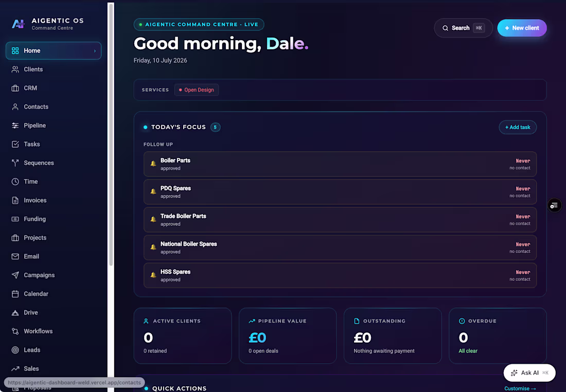Open the Trade Boiler Parts row
Viewport: 566px width, 392px height.
[340, 220]
